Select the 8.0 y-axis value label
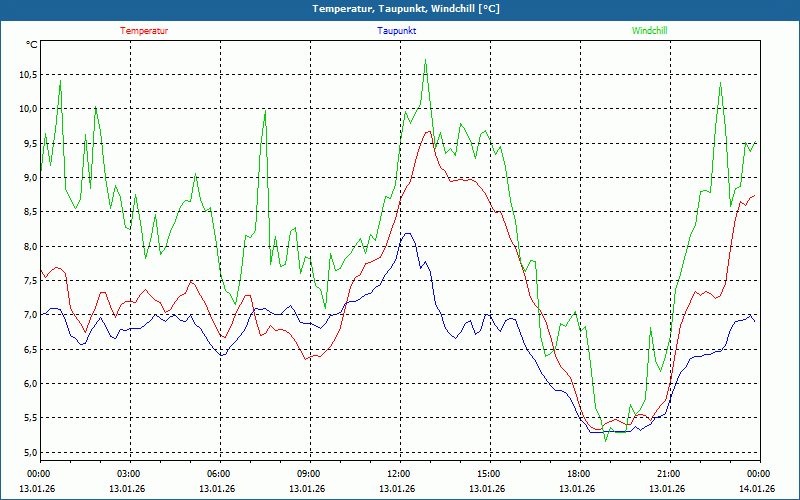 (x=28, y=247)
